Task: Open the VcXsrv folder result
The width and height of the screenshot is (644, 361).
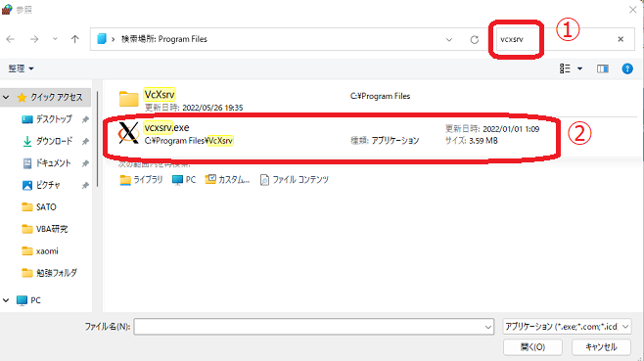Action: (160, 95)
